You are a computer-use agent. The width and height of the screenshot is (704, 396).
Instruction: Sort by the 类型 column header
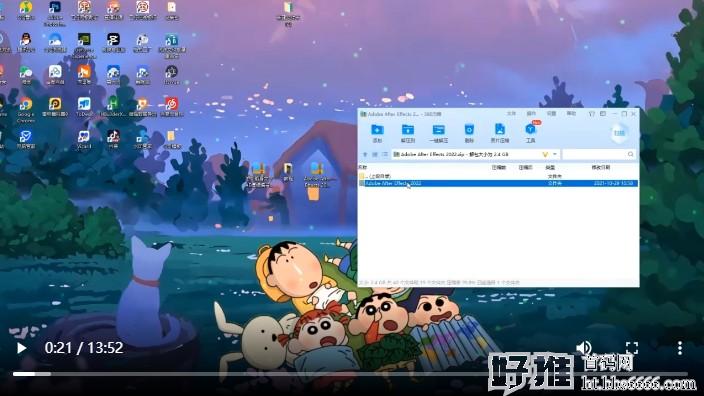(x=550, y=167)
